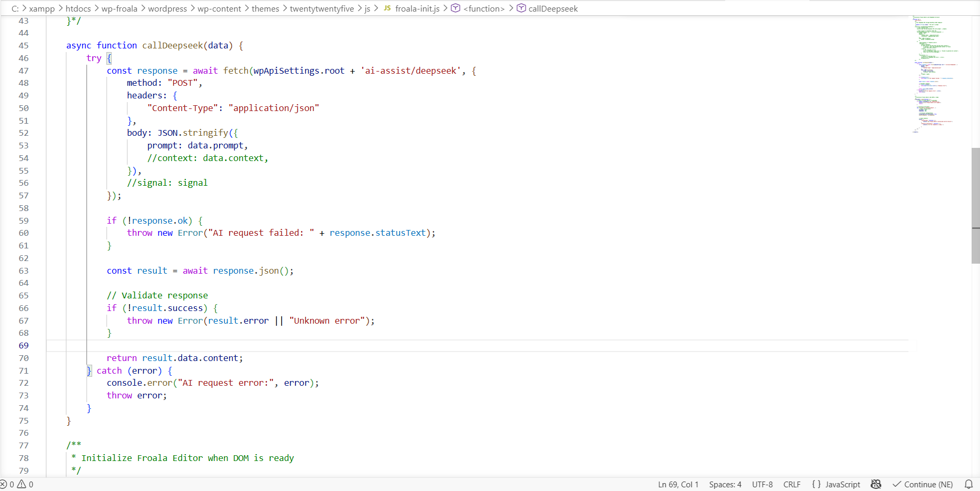Select language mode JavaScript
980x491 pixels.
pyautogui.click(x=843, y=484)
